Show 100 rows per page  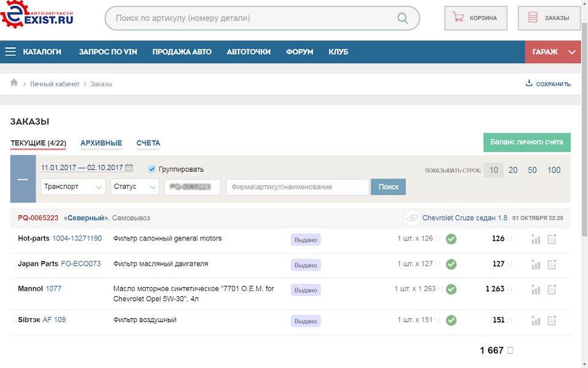pos(554,170)
